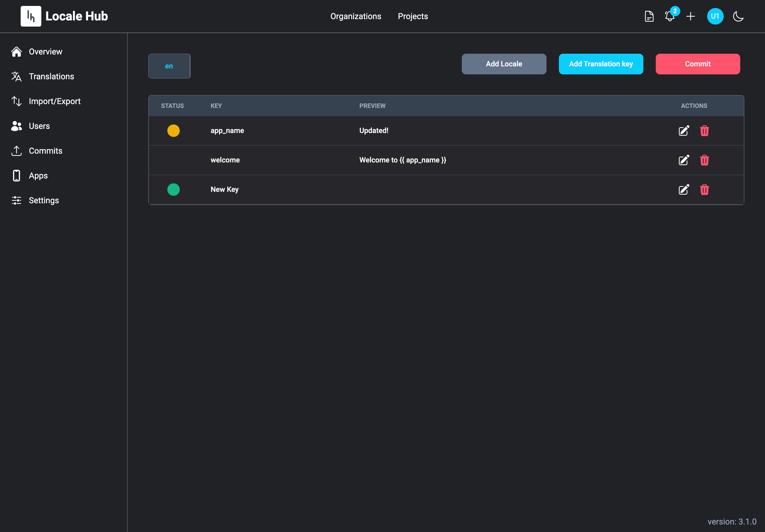The image size is (765, 532).
Task: Click the Locale Hub logo icon
Action: pos(31,16)
